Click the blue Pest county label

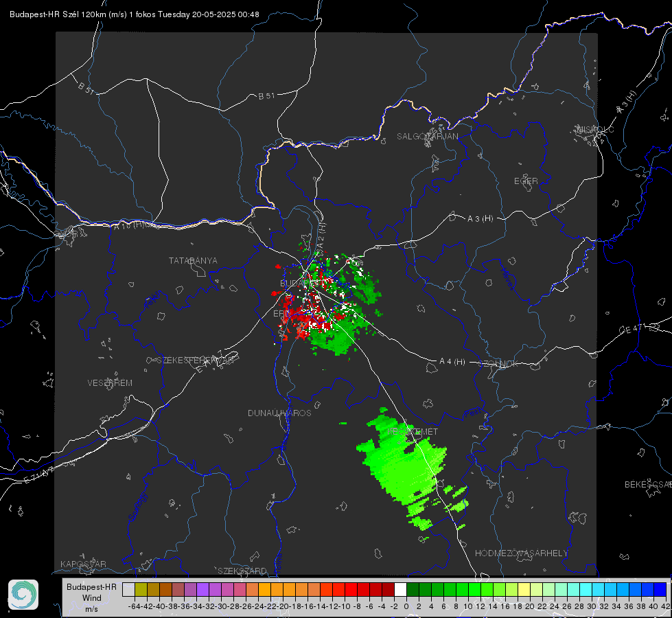pos(472,414)
